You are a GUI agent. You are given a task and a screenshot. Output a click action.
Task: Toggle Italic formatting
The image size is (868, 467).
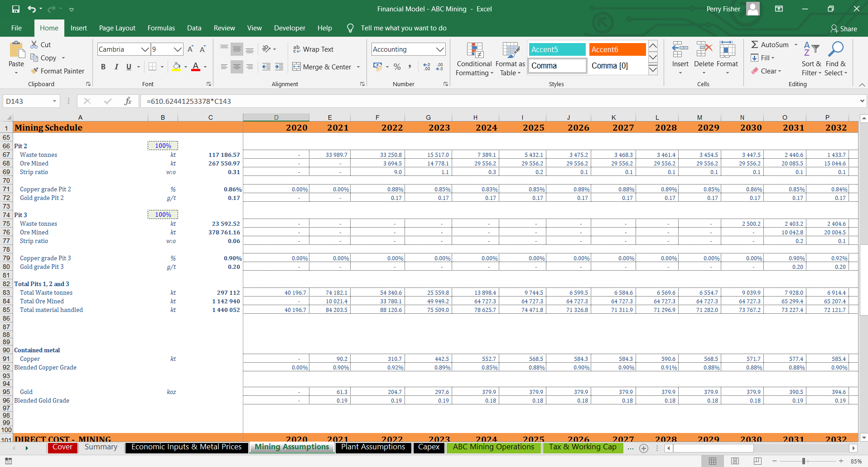pyautogui.click(x=116, y=67)
